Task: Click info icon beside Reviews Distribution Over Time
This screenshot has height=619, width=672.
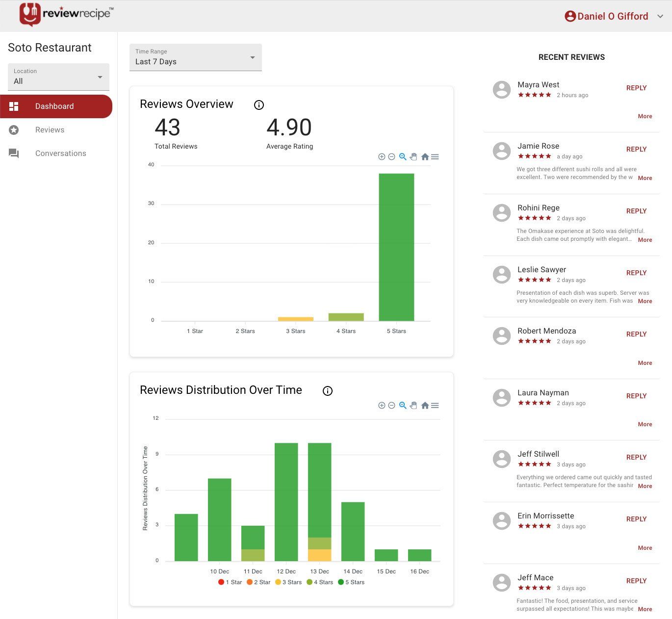Action: pos(328,391)
